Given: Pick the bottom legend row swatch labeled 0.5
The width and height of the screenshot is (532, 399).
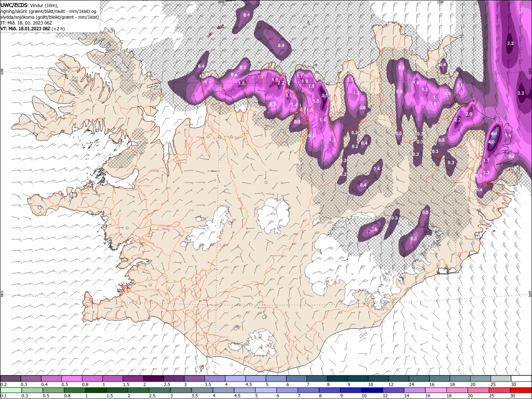Looking at the screenshot, I should 53,390.
